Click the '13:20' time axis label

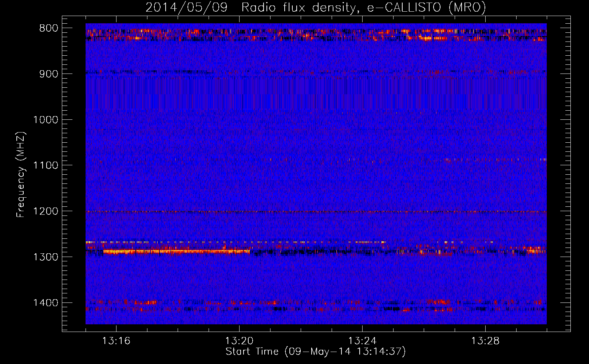click(x=239, y=341)
